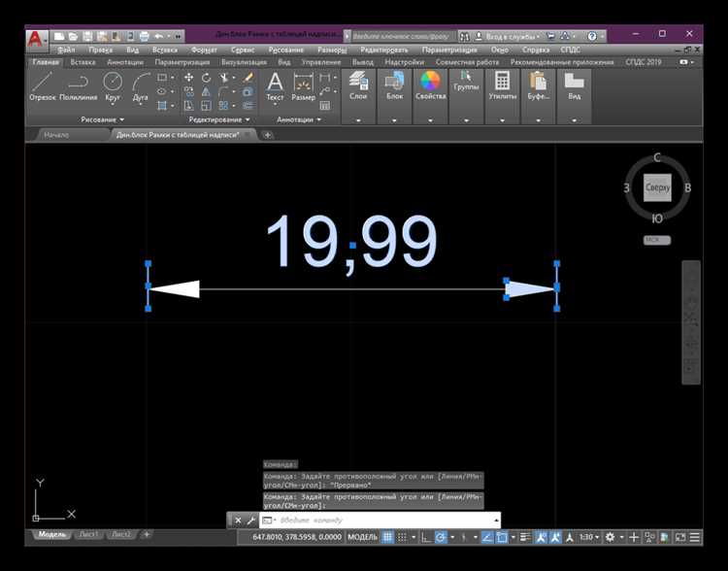Screen dimensions: 728x571
Task: Click the Autodesk App Store cart icon
Action: (x=550, y=36)
